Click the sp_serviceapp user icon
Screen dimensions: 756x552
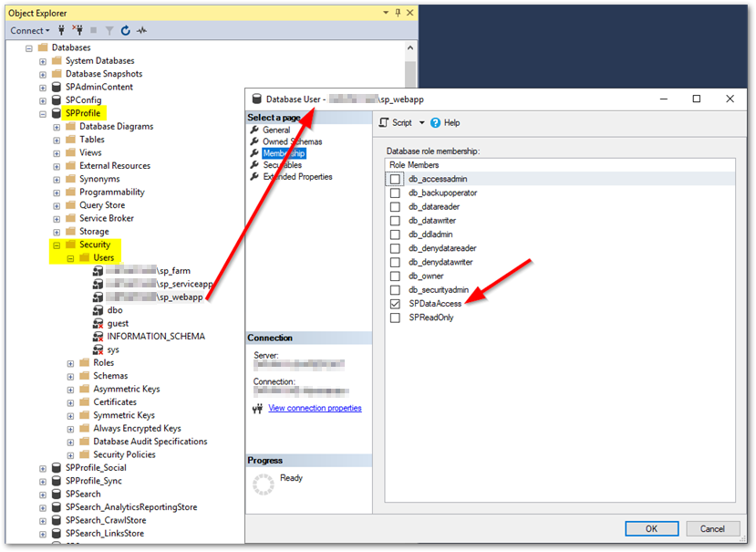[98, 284]
